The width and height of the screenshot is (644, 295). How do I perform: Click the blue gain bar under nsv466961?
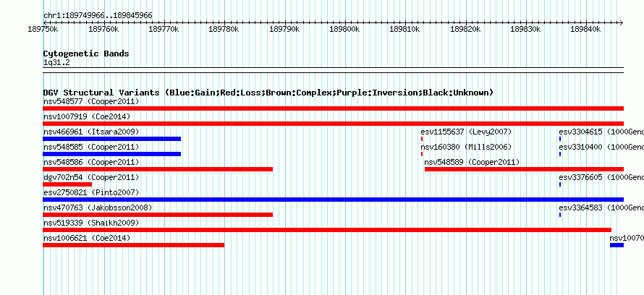pos(111,139)
